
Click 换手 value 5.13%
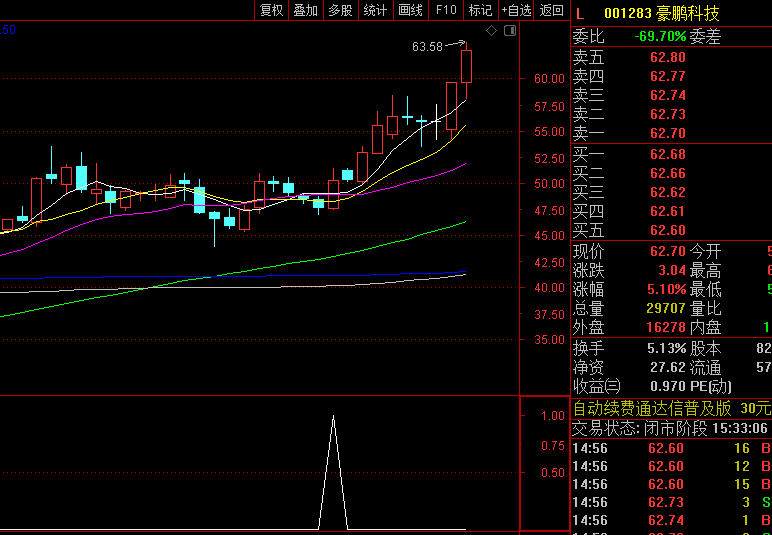pyautogui.click(x=667, y=348)
